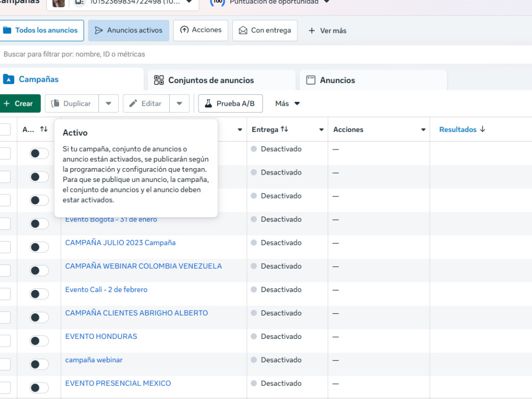The image size is (532, 399).
Task: Click Ver más plus option
Action: (x=327, y=31)
